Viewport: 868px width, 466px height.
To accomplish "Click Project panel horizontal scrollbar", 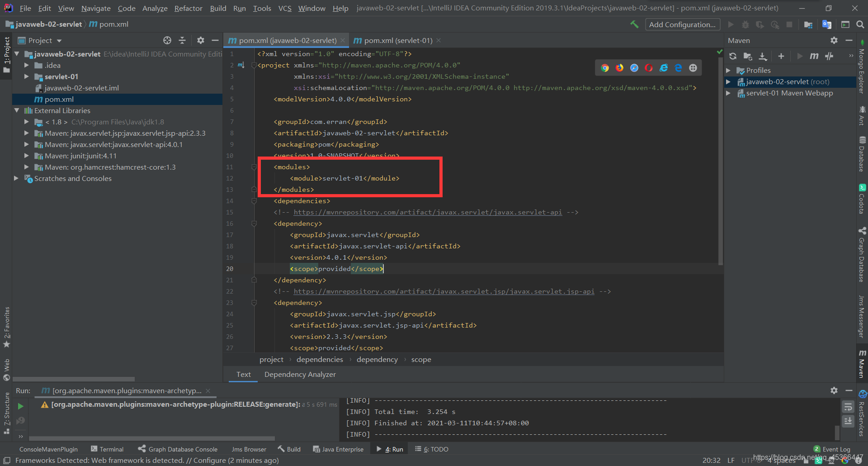I will 74,379.
